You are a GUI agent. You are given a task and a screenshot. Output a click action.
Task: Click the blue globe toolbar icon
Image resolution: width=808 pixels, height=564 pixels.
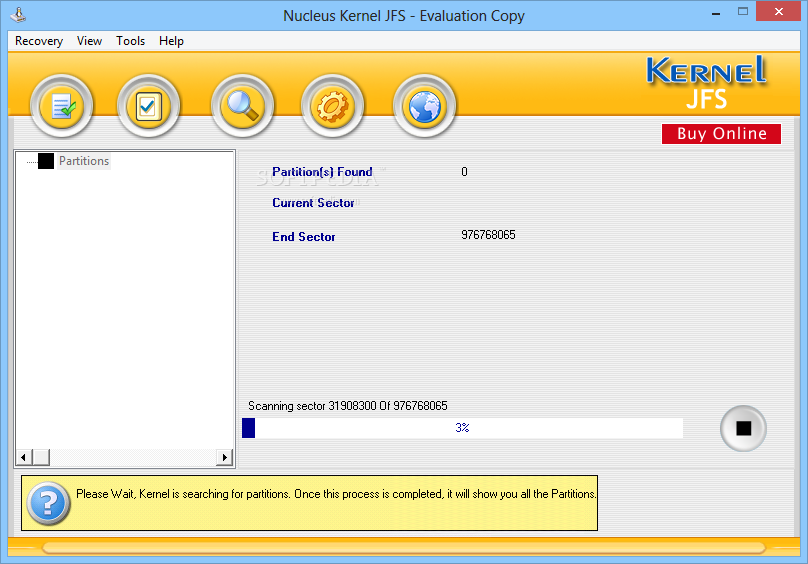point(424,106)
